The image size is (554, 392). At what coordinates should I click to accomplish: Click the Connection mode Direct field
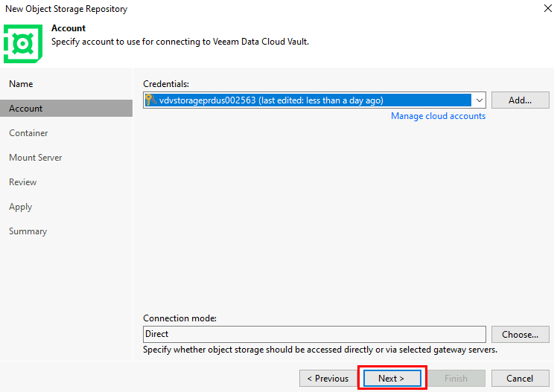tap(314, 334)
